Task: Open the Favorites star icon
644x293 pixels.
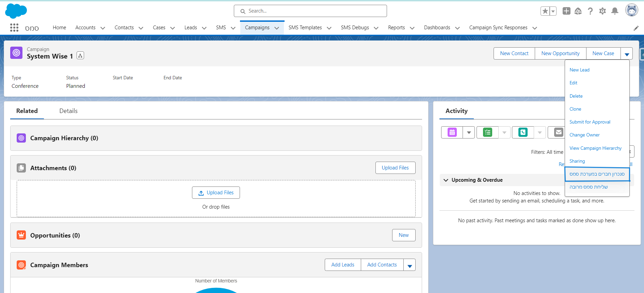Action: coord(545,11)
